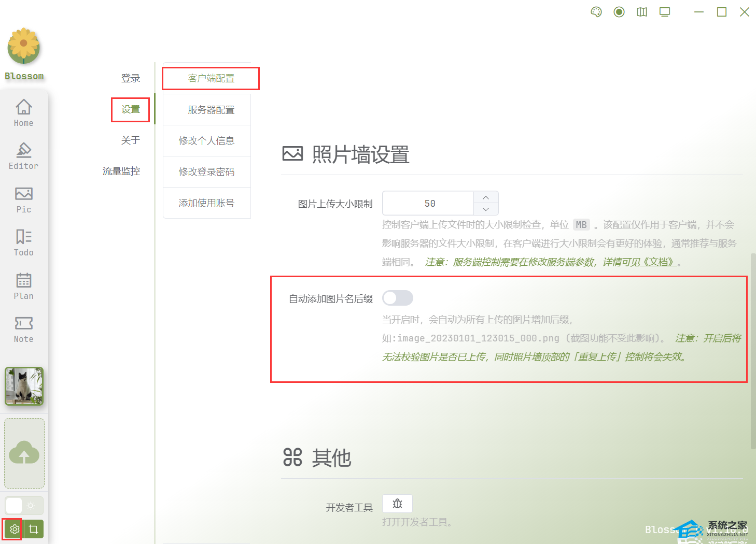Toggle auto-add image name suffix switch
The width and height of the screenshot is (756, 544).
pos(397,298)
